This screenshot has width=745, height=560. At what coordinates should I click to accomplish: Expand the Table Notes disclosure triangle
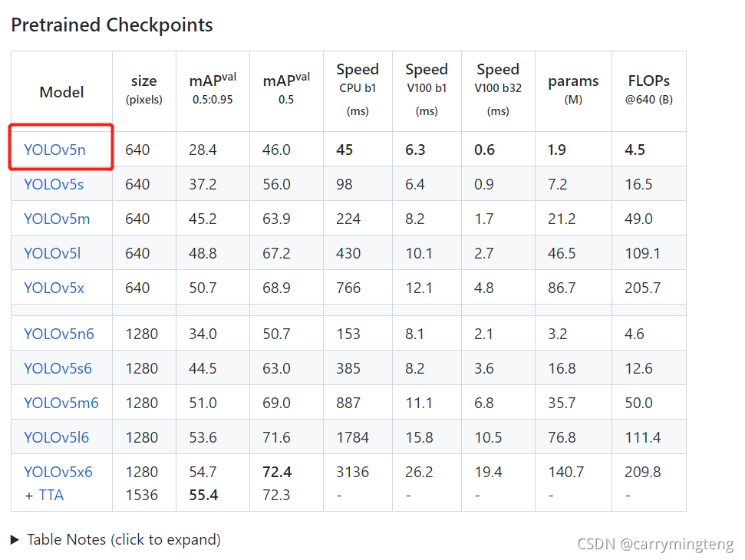15,539
